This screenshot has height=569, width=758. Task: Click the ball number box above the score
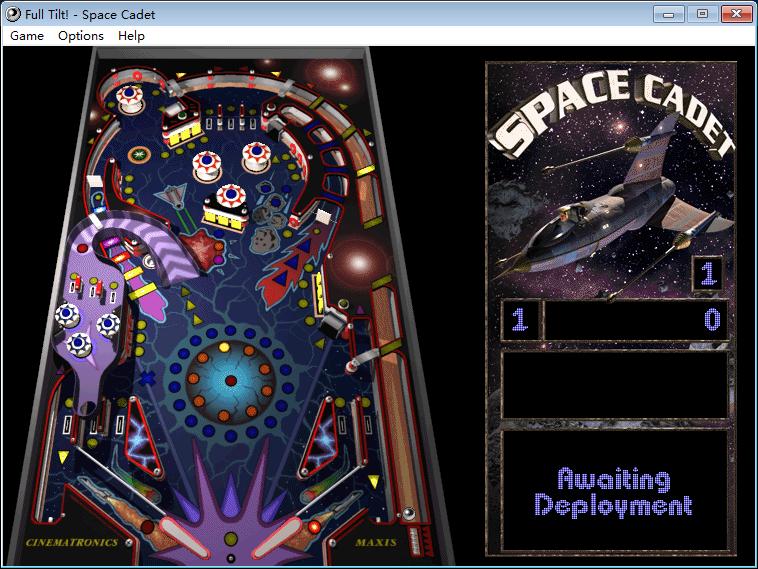pyautogui.click(x=708, y=273)
